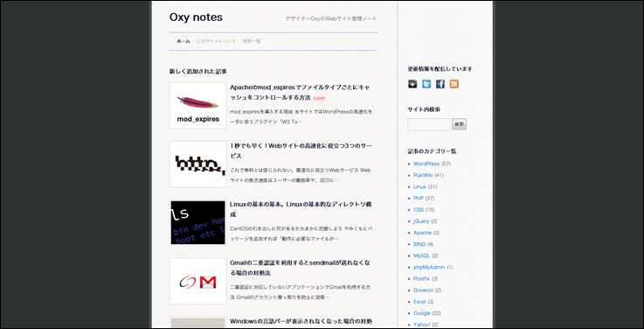Open the jQuery category link
644x329 pixels.
pyautogui.click(x=421, y=221)
